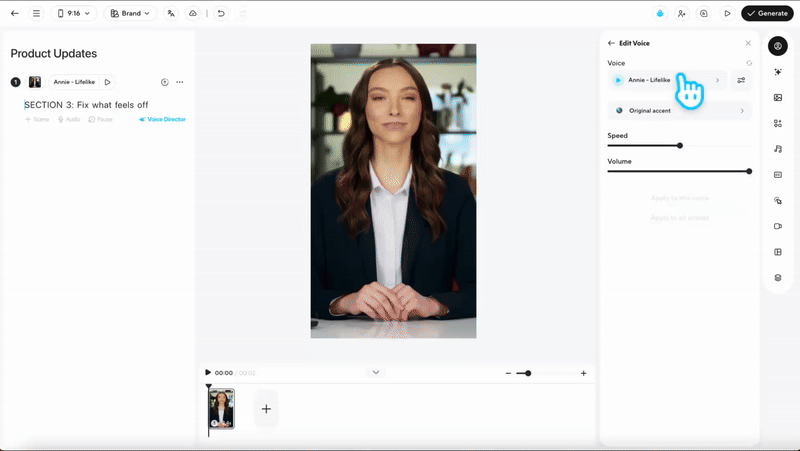The width and height of the screenshot is (800, 451).
Task: Open the music note audio panel
Action: (x=778, y=149)
